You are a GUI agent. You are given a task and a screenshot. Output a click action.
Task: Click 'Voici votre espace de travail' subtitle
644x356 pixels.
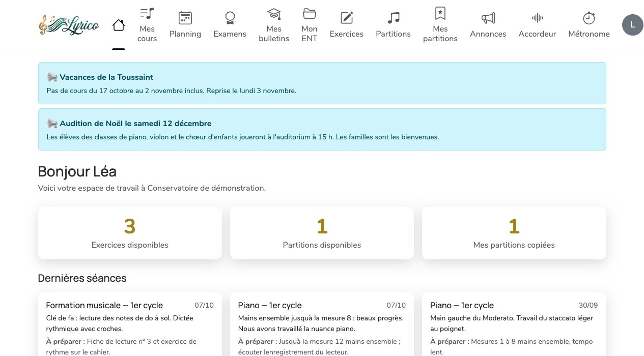click(x=152, y=188)
